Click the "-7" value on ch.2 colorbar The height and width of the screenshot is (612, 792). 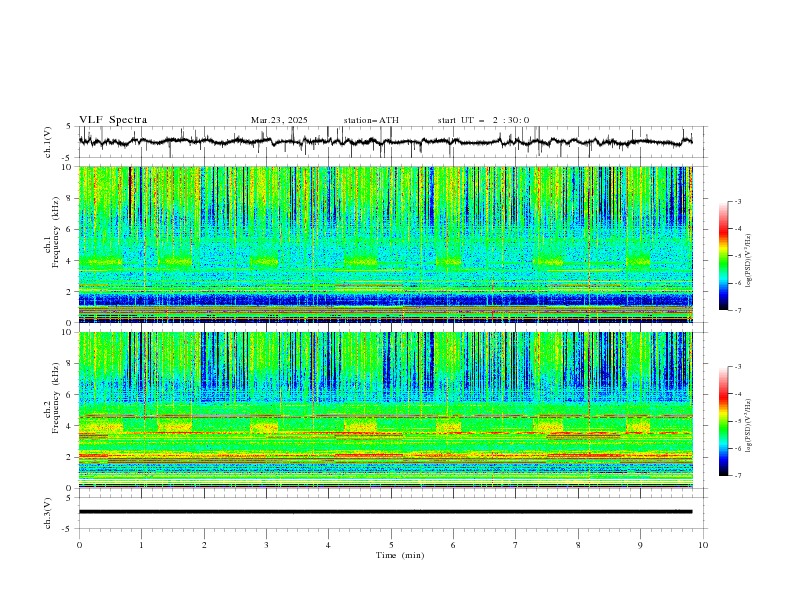[x=737, y=476]
